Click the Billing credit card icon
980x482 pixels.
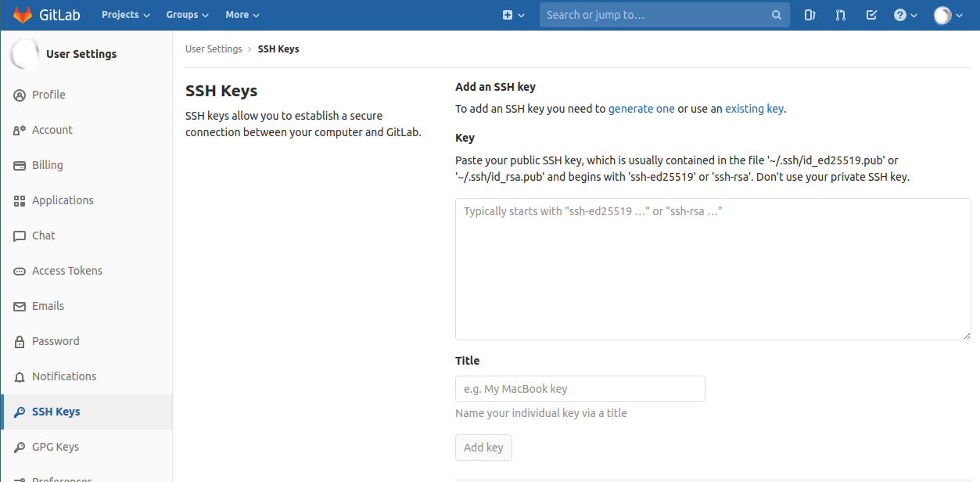[20, 165]
